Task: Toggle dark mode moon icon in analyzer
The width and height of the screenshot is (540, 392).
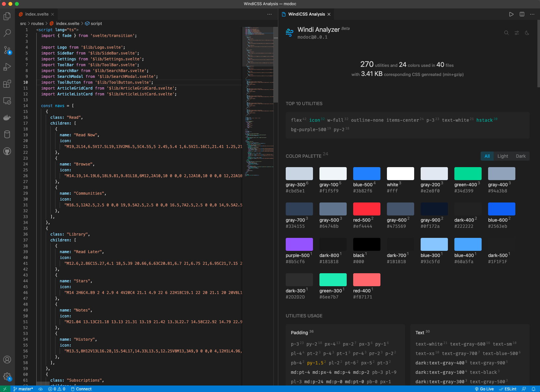Action: [x=527, y=33]
